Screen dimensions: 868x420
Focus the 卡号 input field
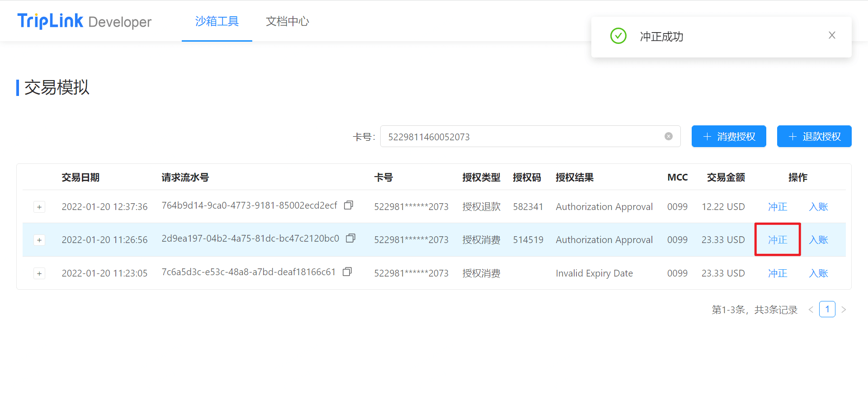coord(520,137)
